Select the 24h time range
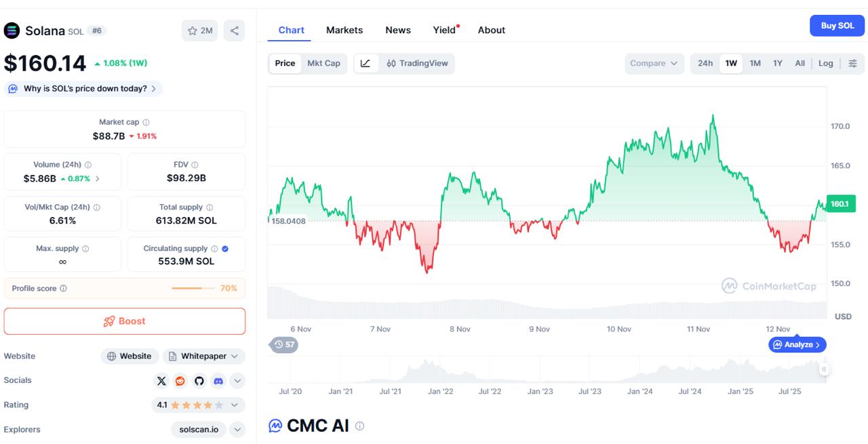This screenshot has width=868, height=444. (705, 63)
